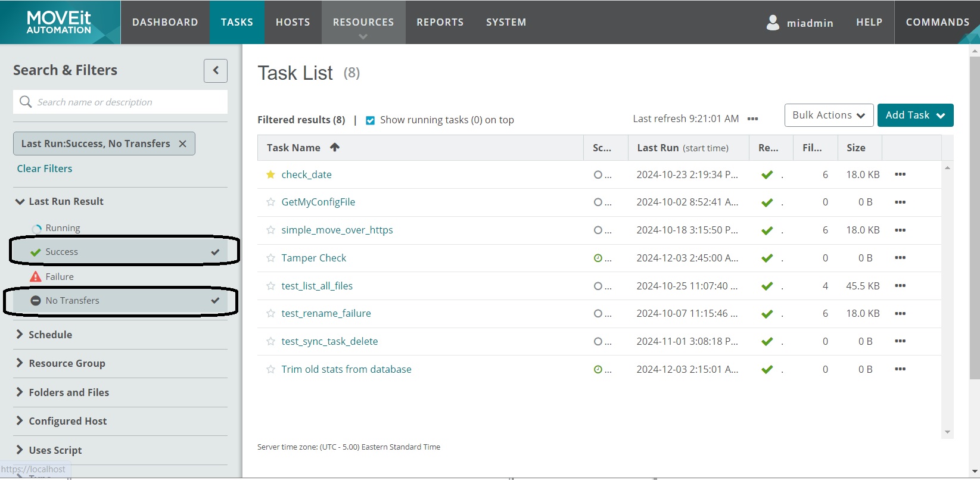Go to the DASHBOARD tab

(x=165, y=22)
